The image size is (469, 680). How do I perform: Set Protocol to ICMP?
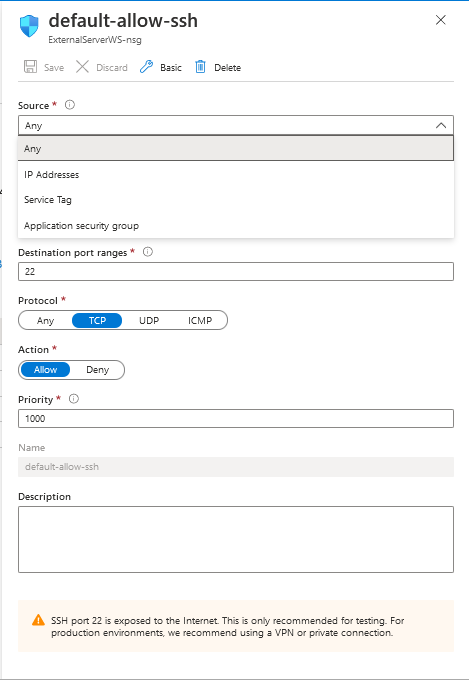pos(200,320)
